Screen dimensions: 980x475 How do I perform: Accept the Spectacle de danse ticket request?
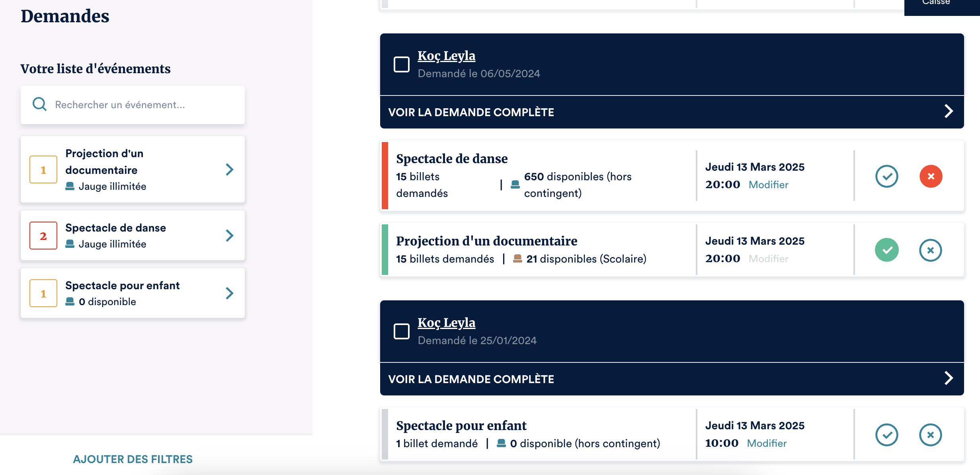pos(886,176)
